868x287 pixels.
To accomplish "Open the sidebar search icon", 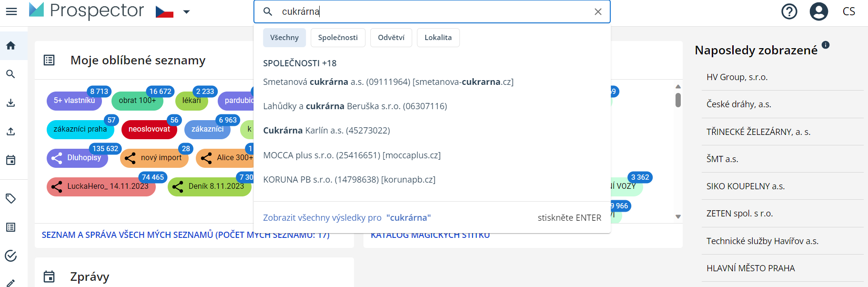I will (x=11, y=74).
